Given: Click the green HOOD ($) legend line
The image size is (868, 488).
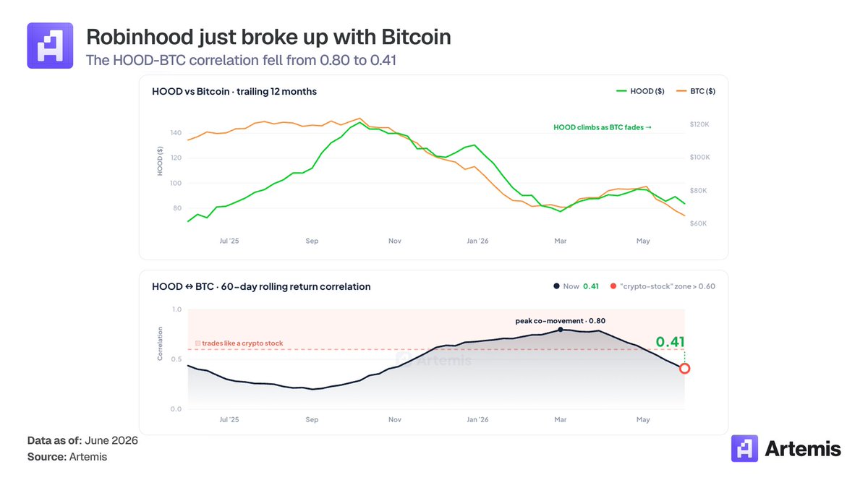Looking at the screenshot, I should click(624, 92).
